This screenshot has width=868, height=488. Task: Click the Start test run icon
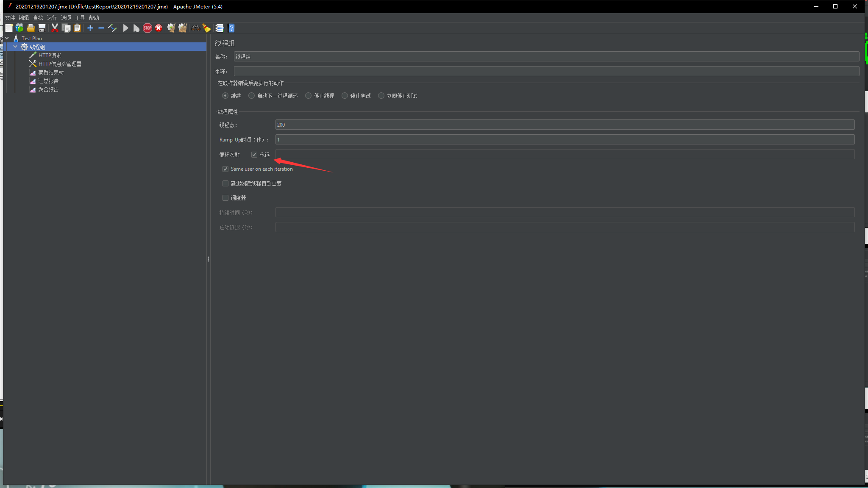click(x=125, y=28)
